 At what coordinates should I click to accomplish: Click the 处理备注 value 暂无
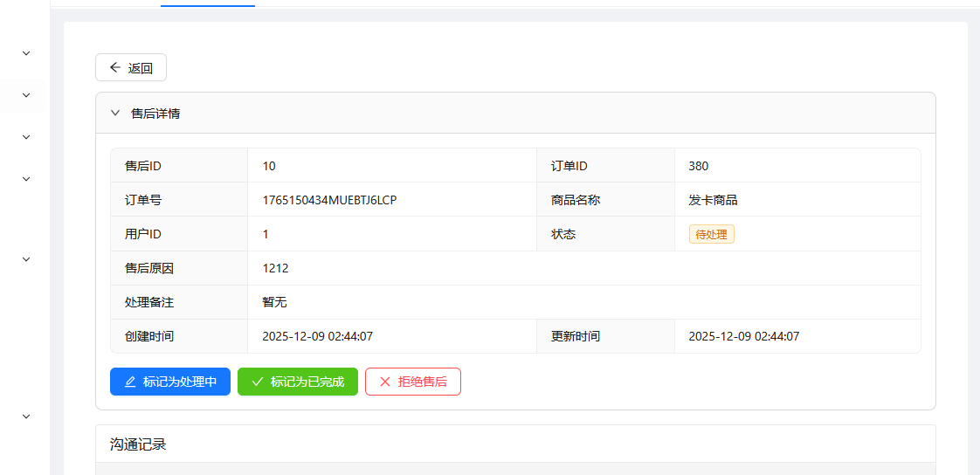click(274, 302)
